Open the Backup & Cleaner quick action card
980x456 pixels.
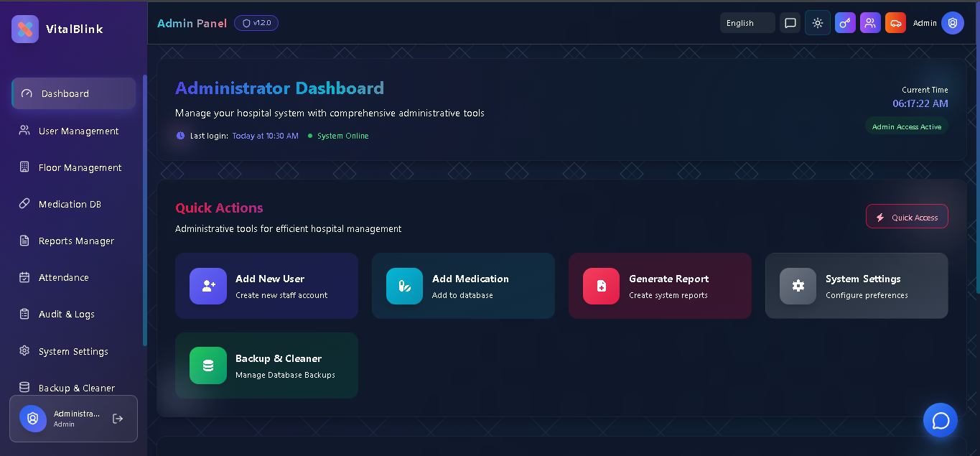pos(266,365)
